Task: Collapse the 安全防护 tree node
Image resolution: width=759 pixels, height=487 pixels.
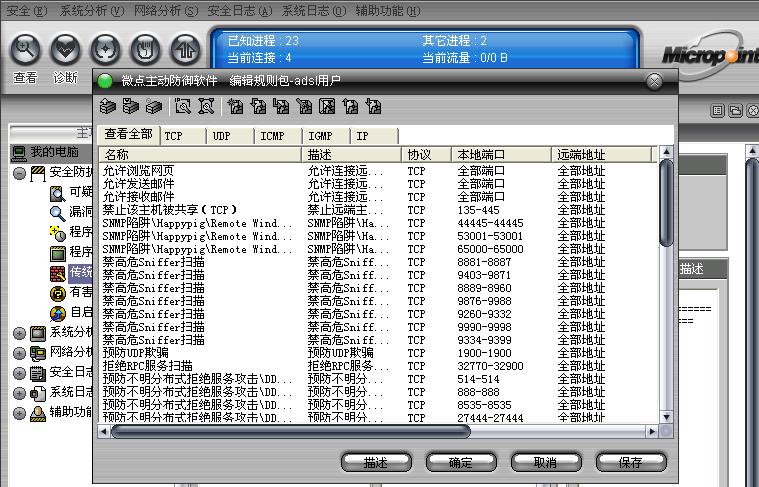Action: click(19, 173)
